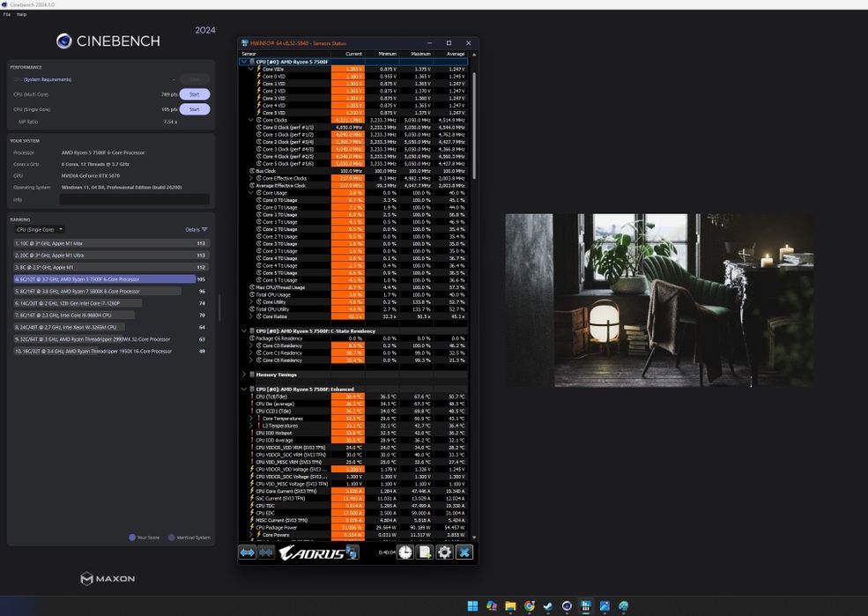Expand the Memory Timings group
The height and width of the screenshot is (616, 868).
click(243, 375)
